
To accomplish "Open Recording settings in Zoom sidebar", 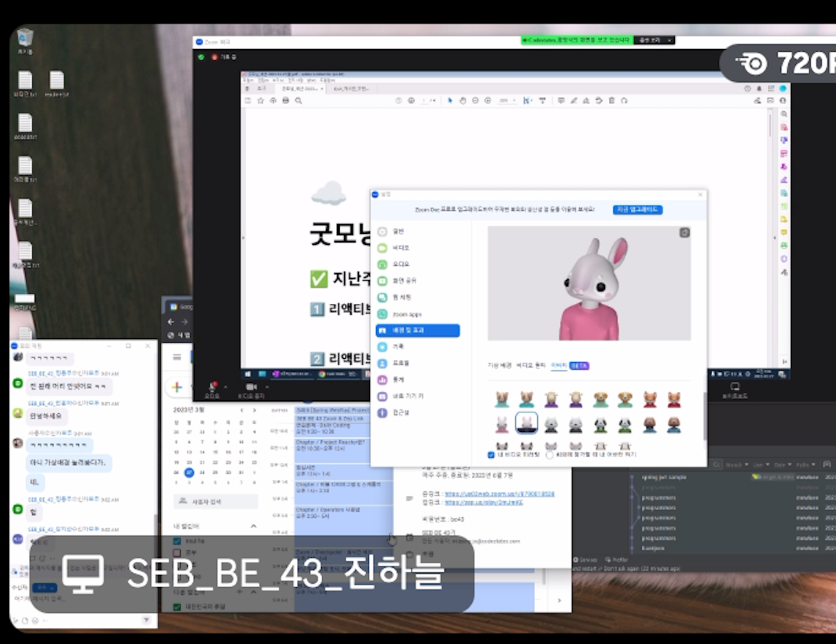I will [391, 347].
